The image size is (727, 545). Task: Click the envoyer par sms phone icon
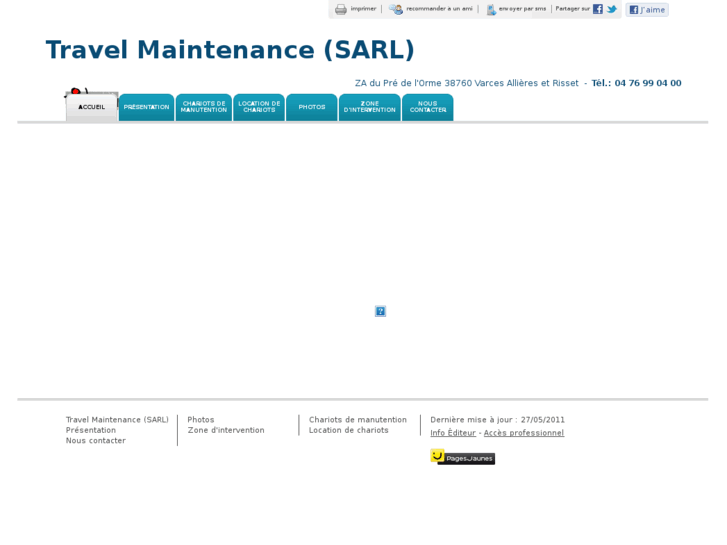491,9
